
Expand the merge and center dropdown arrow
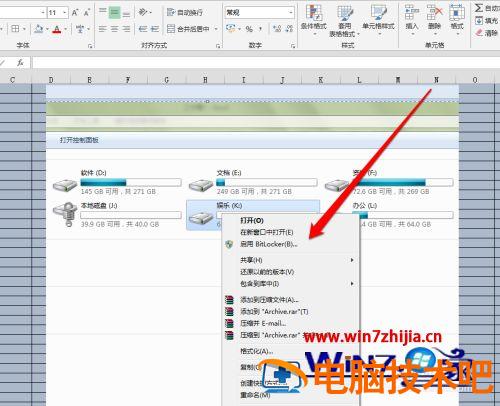pos(216,29)
